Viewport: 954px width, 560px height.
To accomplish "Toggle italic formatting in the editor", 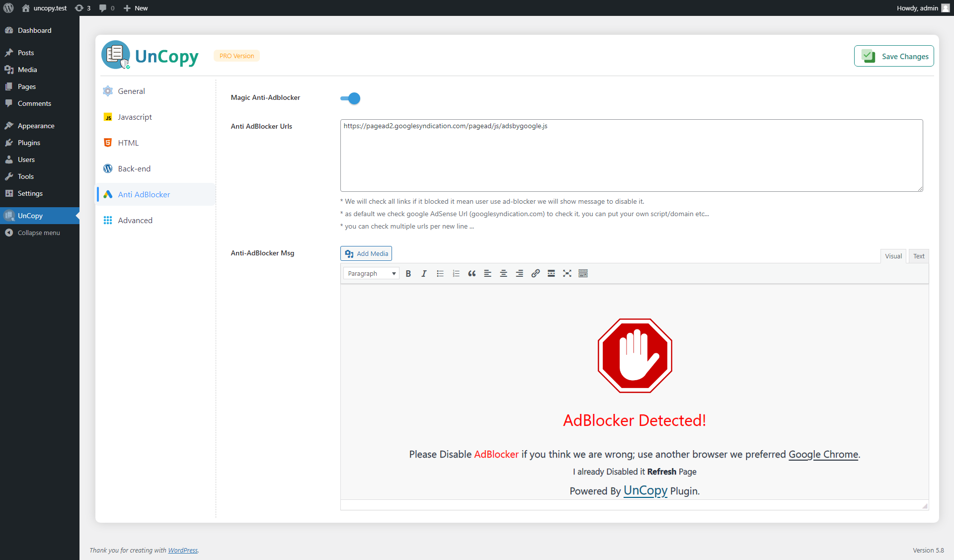I will click(x=424, y=273).
